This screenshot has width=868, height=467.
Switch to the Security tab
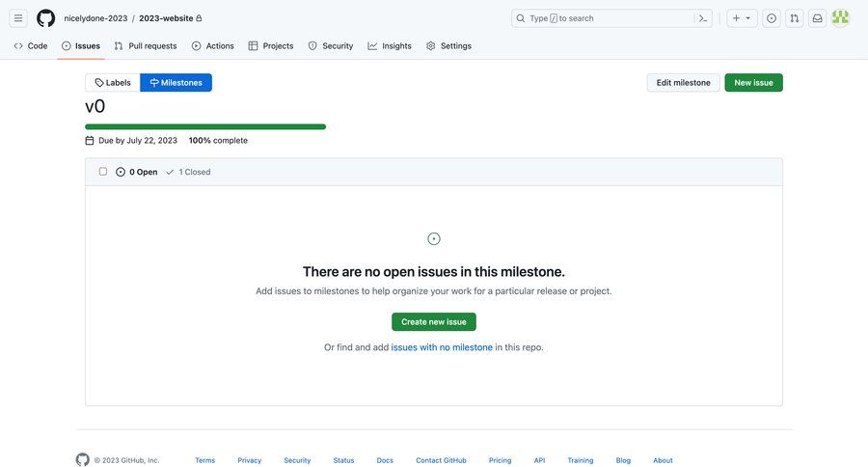(331, 46)
